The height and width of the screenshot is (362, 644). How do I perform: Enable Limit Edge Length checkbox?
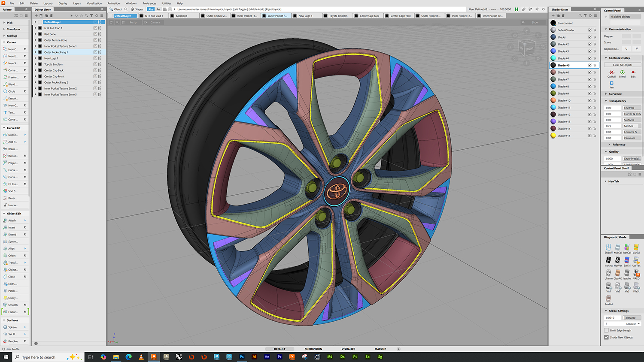tap(606, 330)
